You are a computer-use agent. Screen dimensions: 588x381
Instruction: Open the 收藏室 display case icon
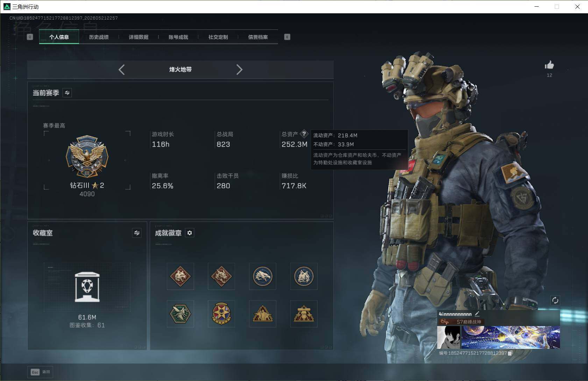pos(87,287)
